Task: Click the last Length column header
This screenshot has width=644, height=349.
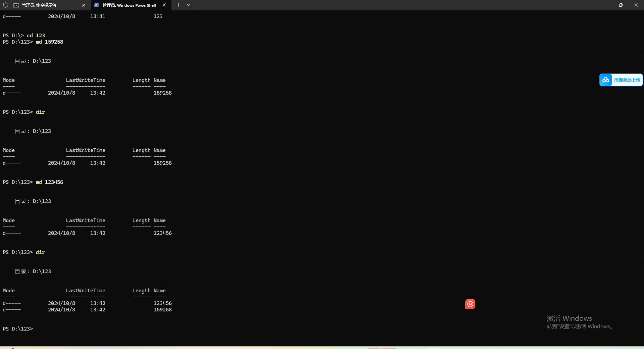Action: coord(141,291)
